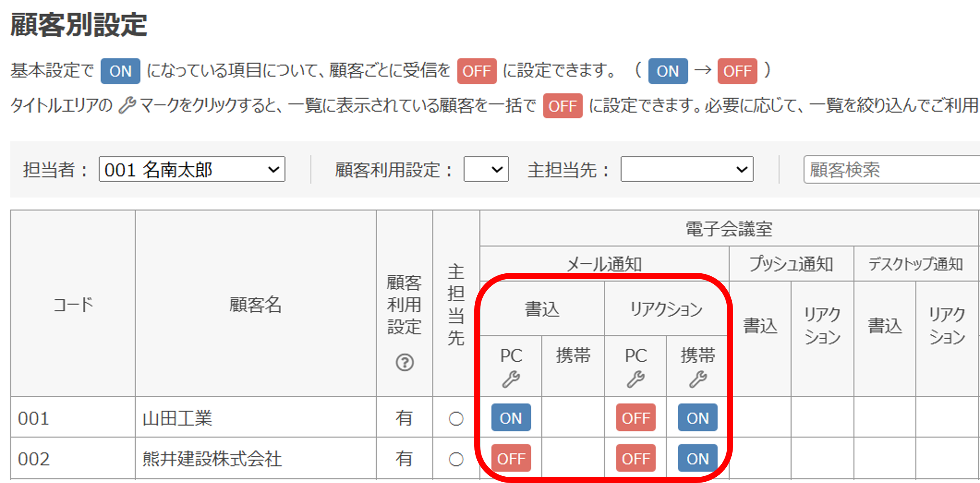This screenshot has height=483, width=980.
Task: Select 主担当先 radio for 熊井建設株式会社
Action: click(456, 459)
